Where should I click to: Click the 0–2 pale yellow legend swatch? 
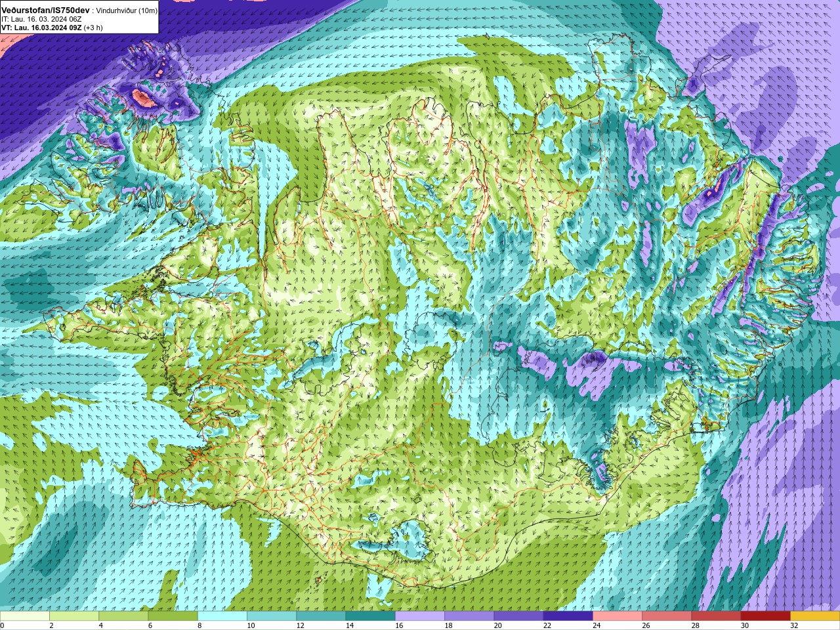pos(25,616)
